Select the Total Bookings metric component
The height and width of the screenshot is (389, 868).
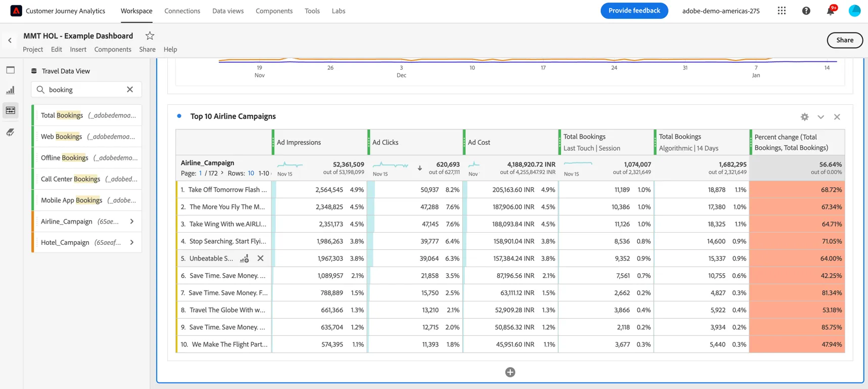(x=86, y=115)
